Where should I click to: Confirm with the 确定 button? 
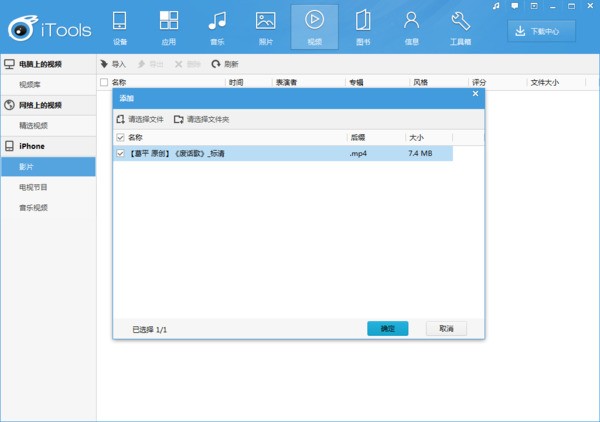coord(388,328)
